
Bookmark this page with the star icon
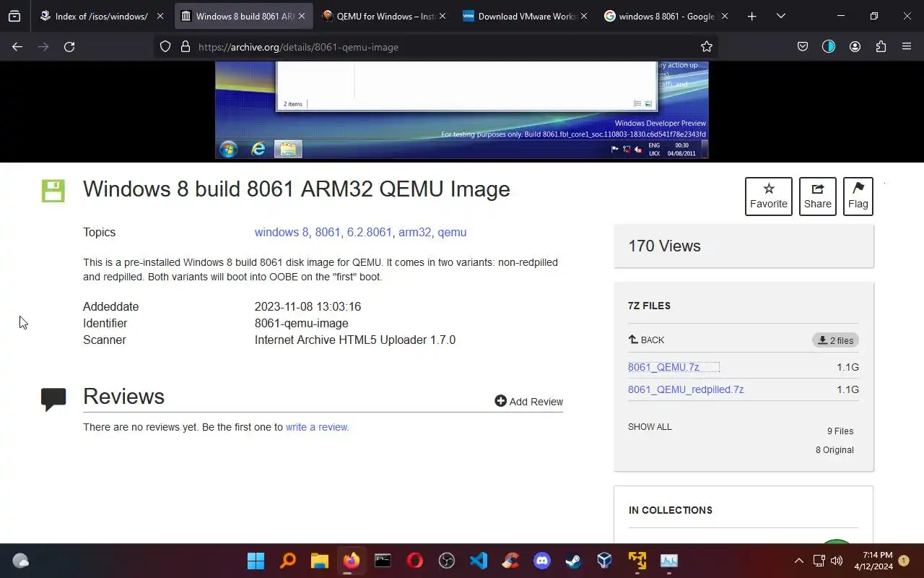(707, 47)
